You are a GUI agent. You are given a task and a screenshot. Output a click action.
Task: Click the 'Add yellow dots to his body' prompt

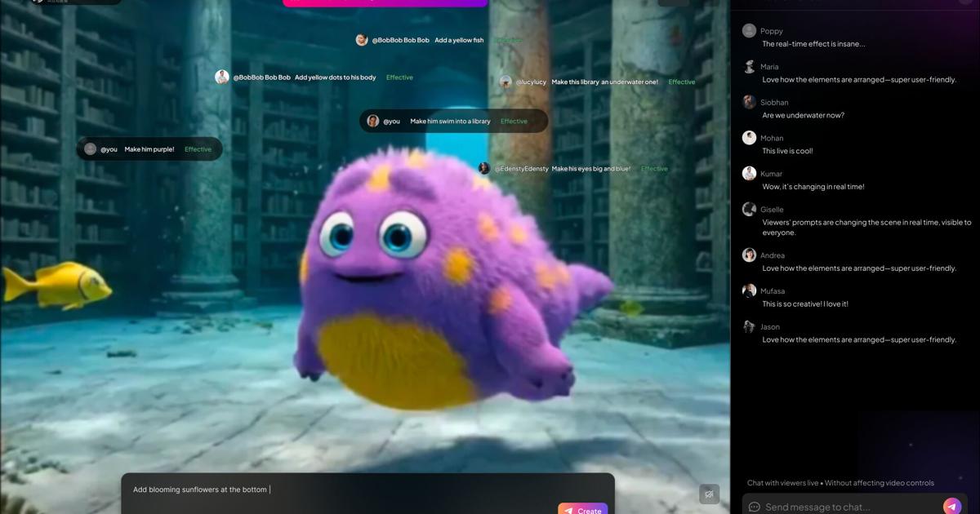click(x=335, y=78)
